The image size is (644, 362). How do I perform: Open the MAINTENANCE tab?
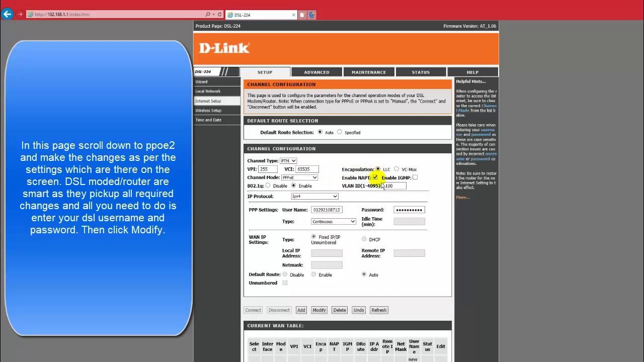pos(369,72)
